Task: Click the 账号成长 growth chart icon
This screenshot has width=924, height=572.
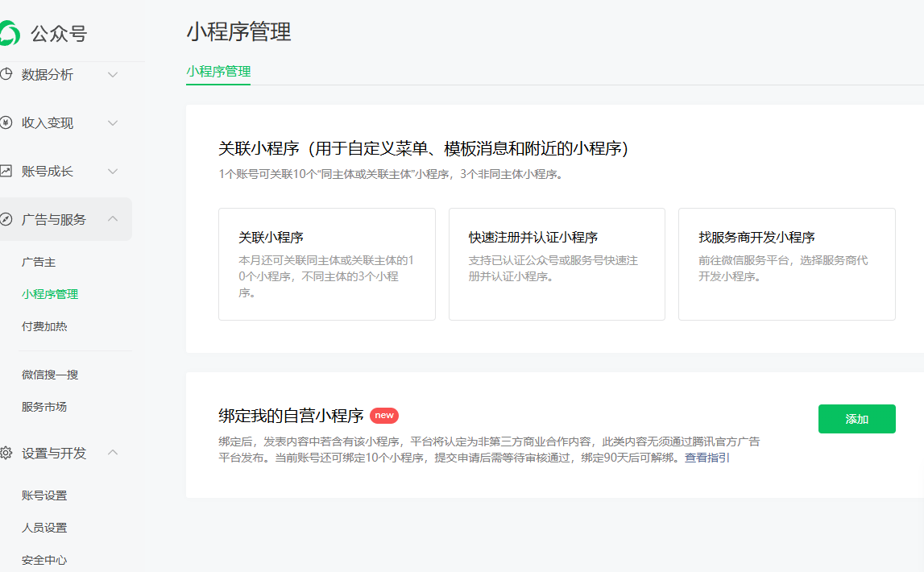Action: [6, 172]
